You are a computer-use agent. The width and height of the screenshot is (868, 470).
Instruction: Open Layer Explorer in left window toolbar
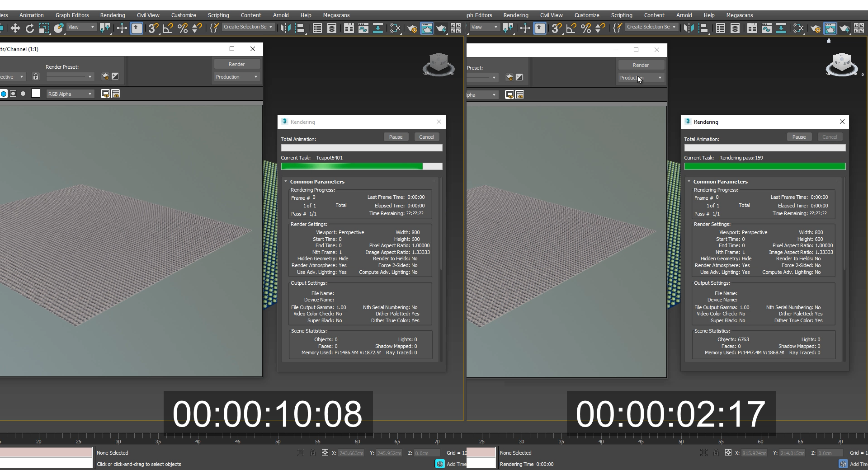coord(332,28)
